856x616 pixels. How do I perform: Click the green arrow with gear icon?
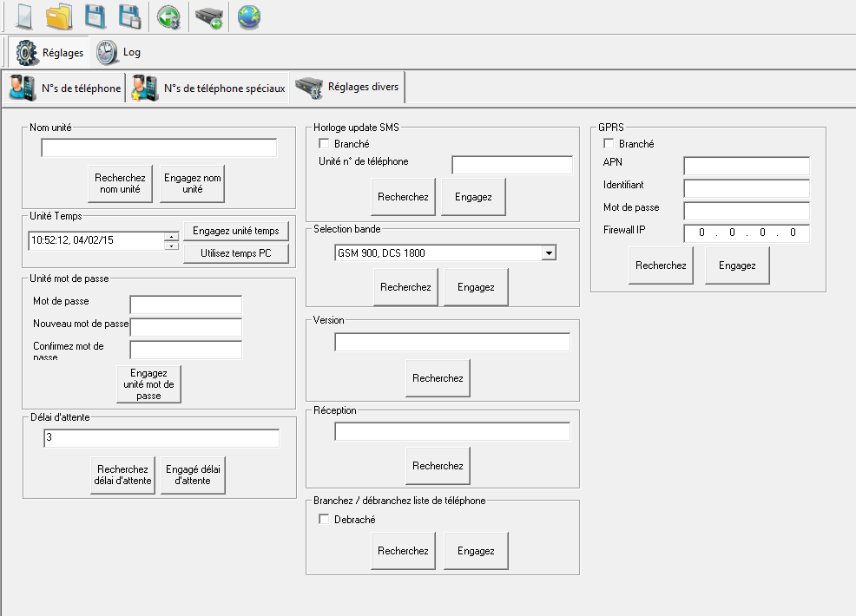click(x=168, y=16)
